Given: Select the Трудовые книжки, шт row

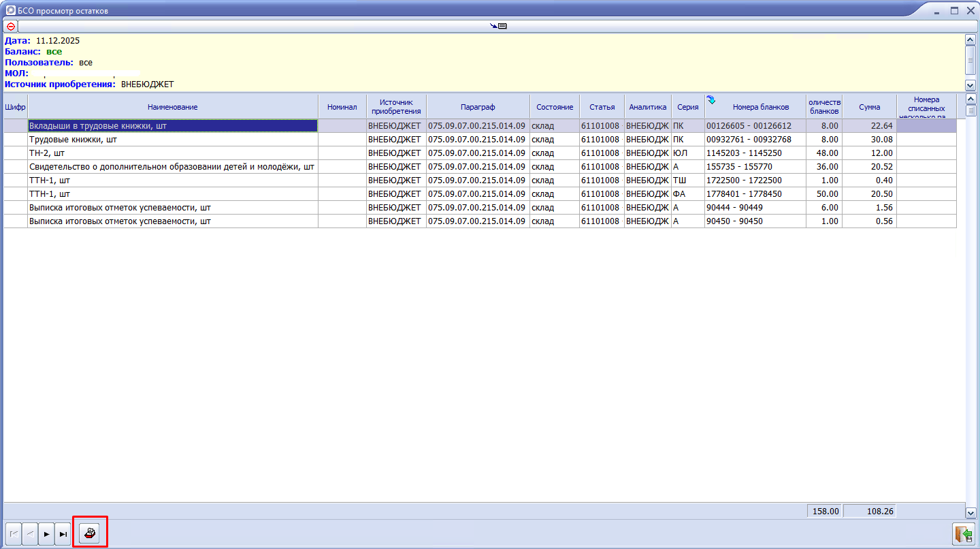Looking at the screenshot, I should [173, 140].
